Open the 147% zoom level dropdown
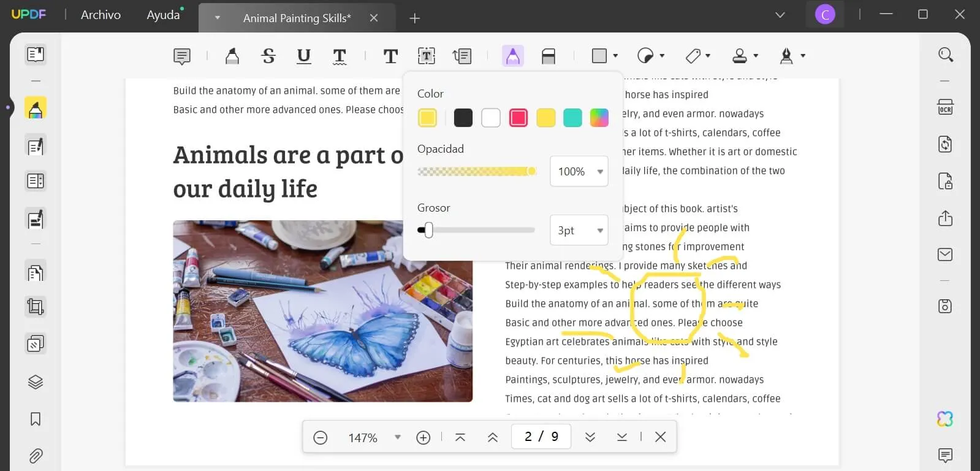 [x=398, y=437]
